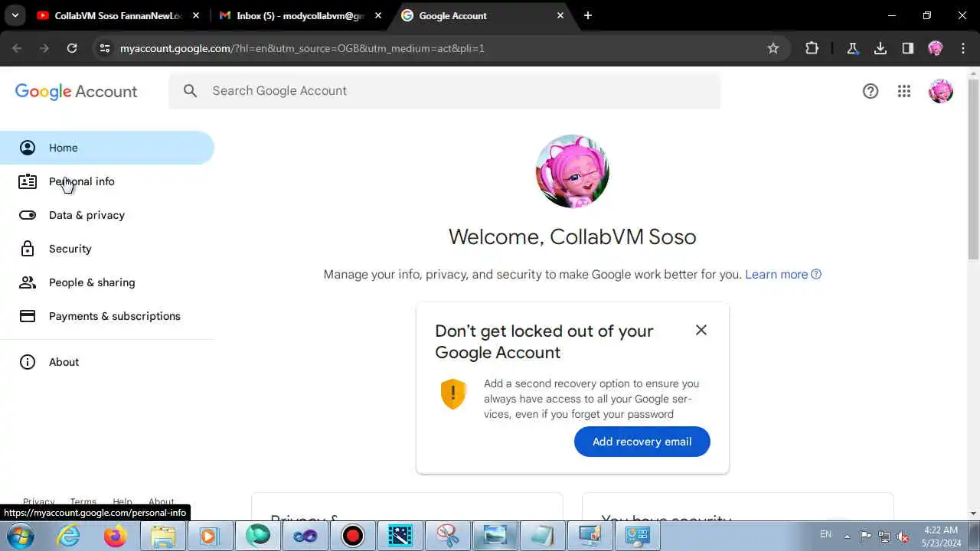Reload the current page

click(72, 48)
